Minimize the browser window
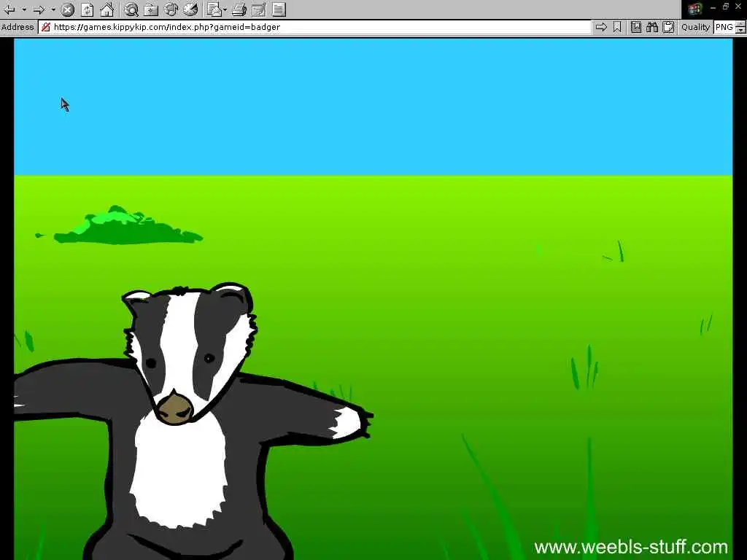 click(713, 7)
